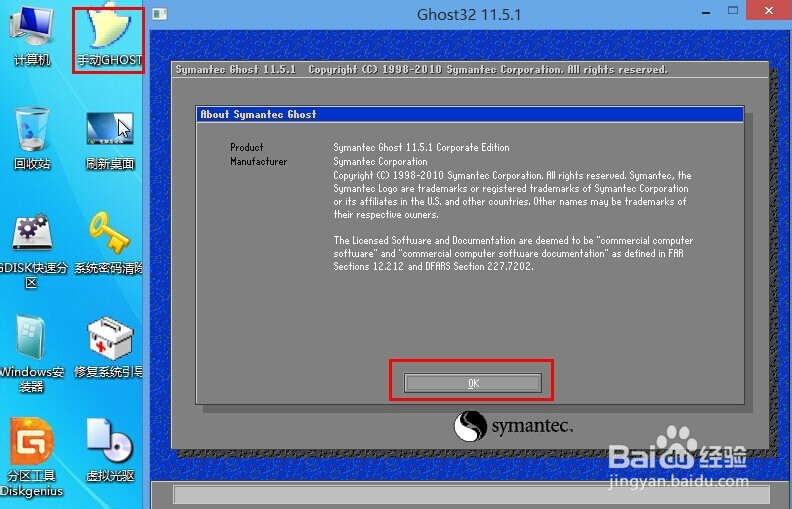Viewport: 792px width, 509px height.
Task: Click the 'Manufacturer' label text
Action: coord(259,162)
